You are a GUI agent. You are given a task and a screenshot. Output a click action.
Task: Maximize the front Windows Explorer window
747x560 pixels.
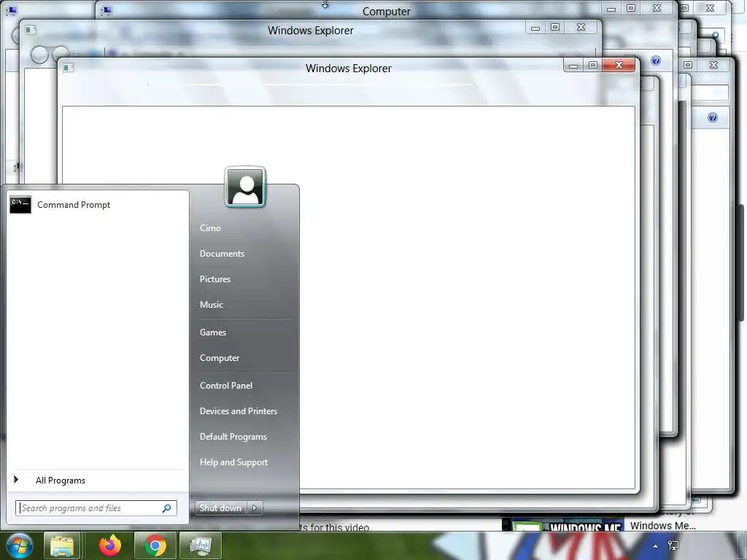592,65
